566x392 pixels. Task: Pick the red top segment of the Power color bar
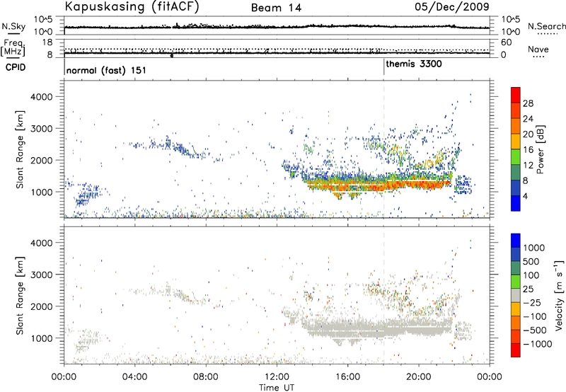tap(516, 95)
